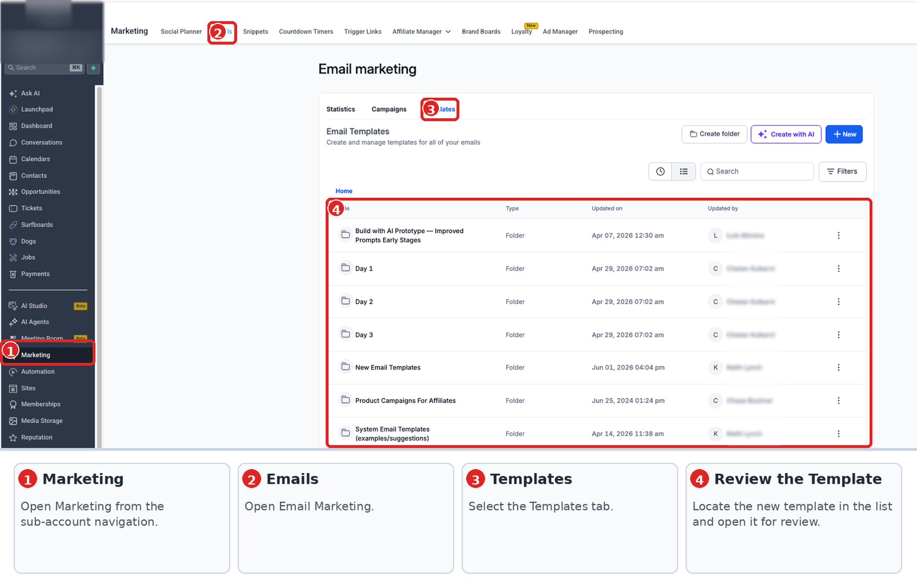Click the sidebar Search box
Viewport: 917px width, 588px height.
point(45,67)
